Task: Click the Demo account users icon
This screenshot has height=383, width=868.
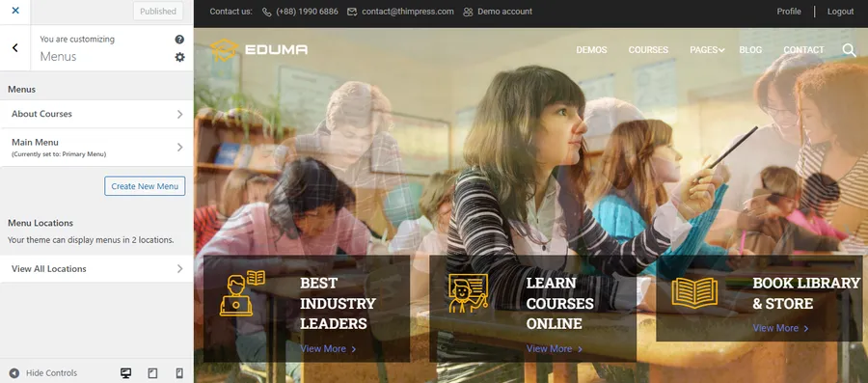Action: coord(468,12)
